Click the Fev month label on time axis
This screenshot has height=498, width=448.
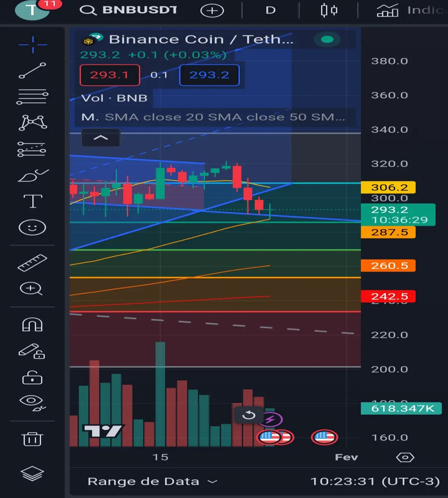(x=346, y=457)
